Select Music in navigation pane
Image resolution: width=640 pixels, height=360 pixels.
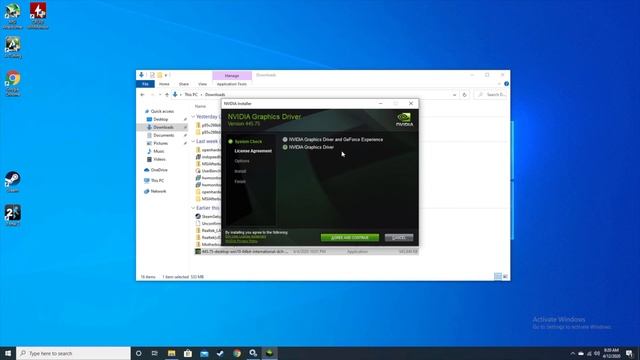click(159, 151)
